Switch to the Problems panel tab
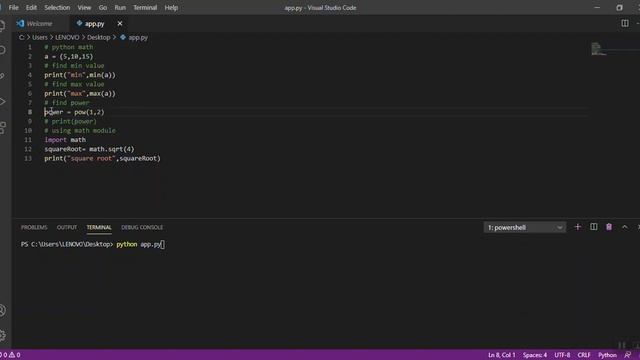 tap(34, 227)
